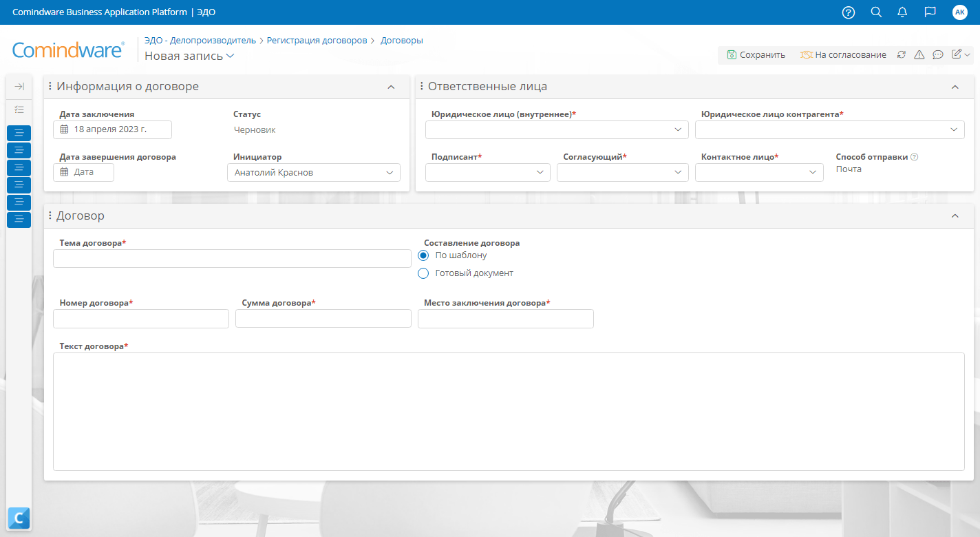The width and height of the screenshot is (980, 537).
Task: Click the refresh icon in toolbar
Action: click(x=902, y=55)
